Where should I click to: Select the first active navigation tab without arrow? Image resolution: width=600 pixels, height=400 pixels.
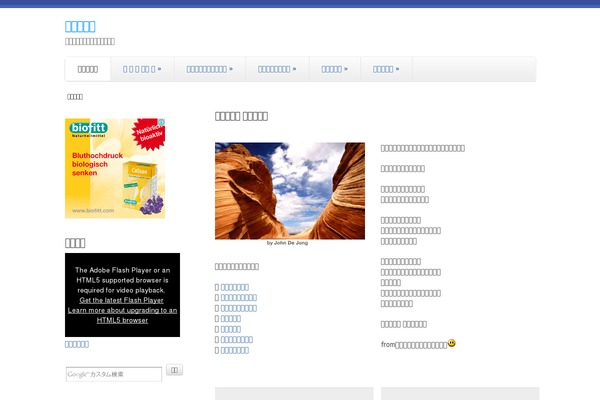click(88, 69)
